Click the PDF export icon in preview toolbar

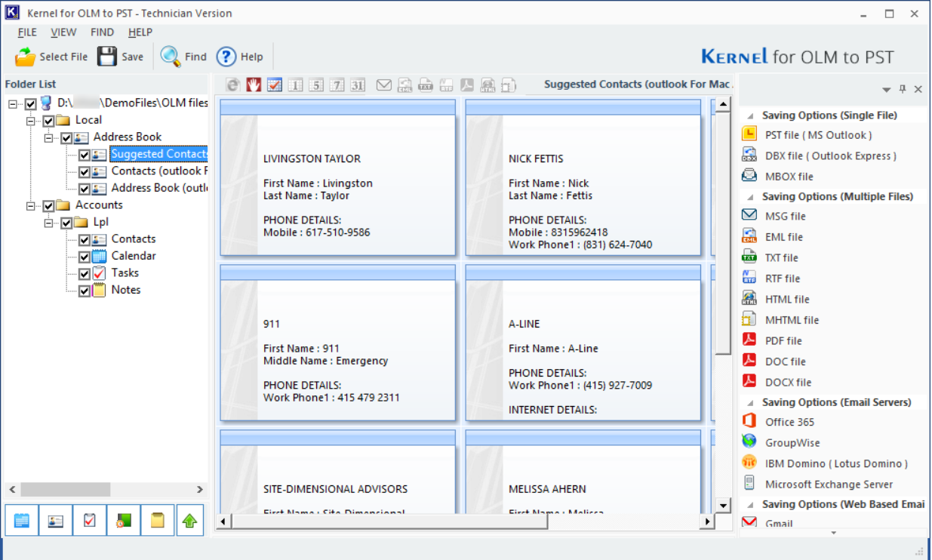[467, 85]
